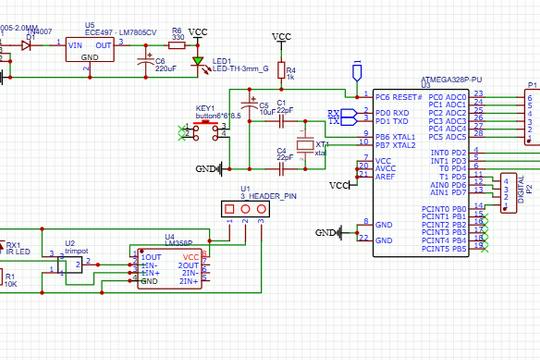The image size is (540, 360).
Task: Click the PB7 XTAL2 pin label
Action: [x=395, y=145]
